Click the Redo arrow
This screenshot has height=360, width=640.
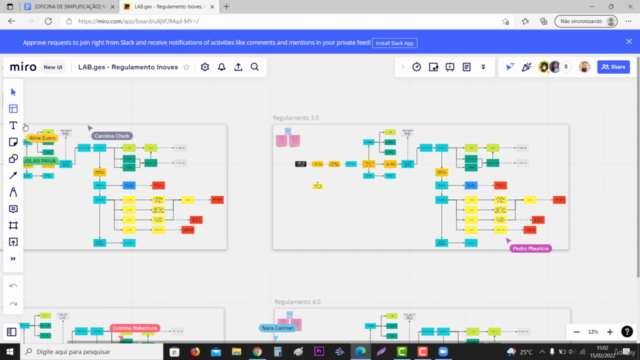(13, 304)
